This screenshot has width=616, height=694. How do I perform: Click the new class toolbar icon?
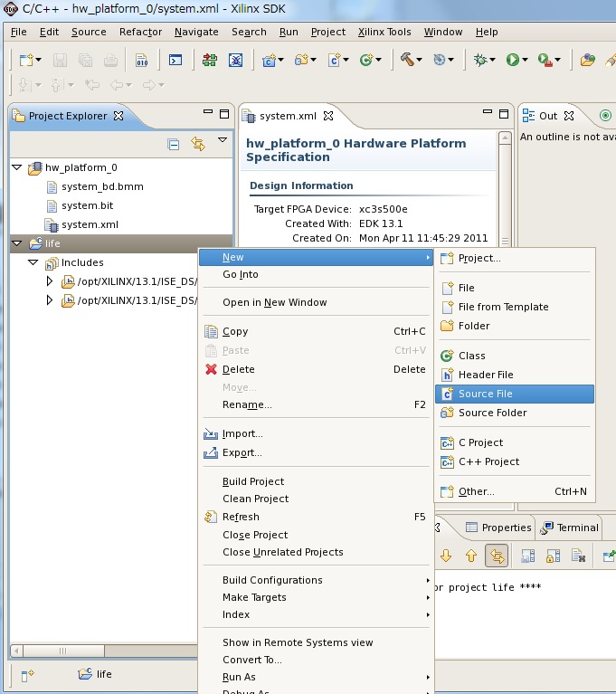(x=366, y=60)
